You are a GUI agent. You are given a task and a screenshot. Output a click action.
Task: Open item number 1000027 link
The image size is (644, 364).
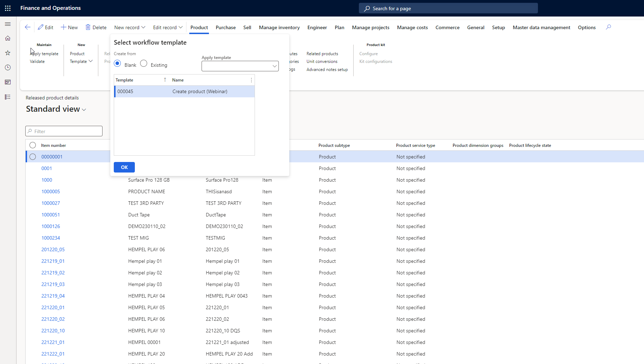pos(51,203)
